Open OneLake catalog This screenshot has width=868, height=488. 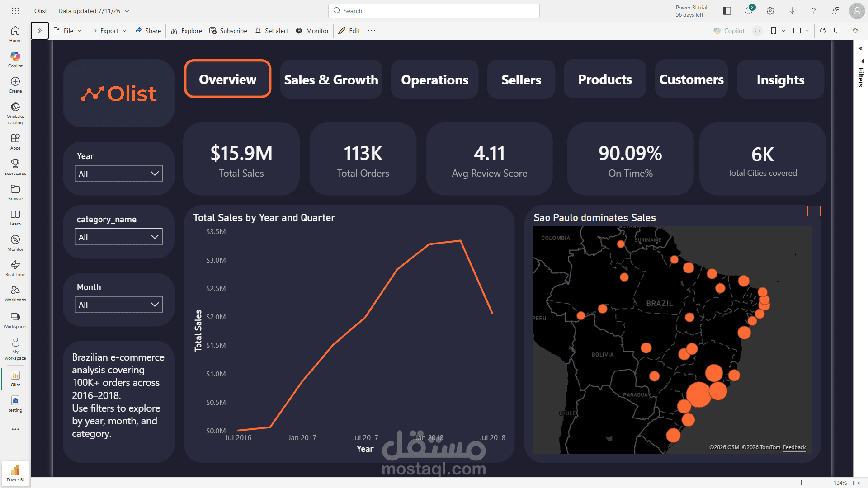pyautogui.click(x=15, y=113)
